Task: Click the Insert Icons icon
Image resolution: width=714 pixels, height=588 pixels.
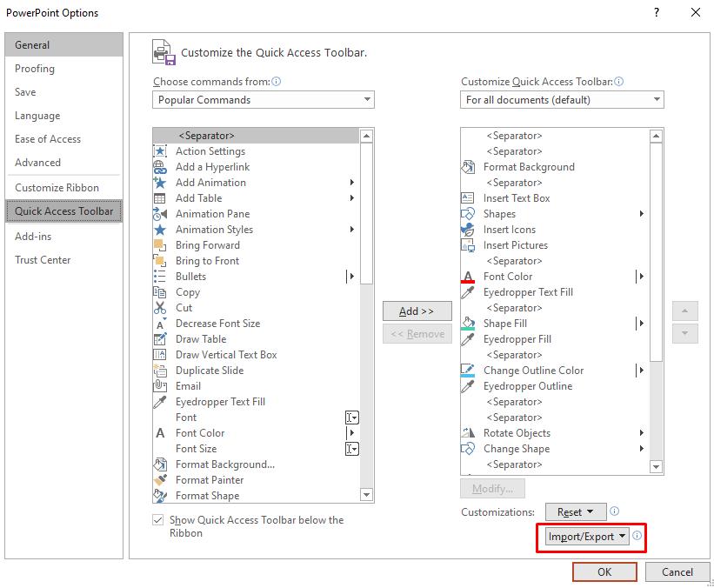Action: [468, 230]
